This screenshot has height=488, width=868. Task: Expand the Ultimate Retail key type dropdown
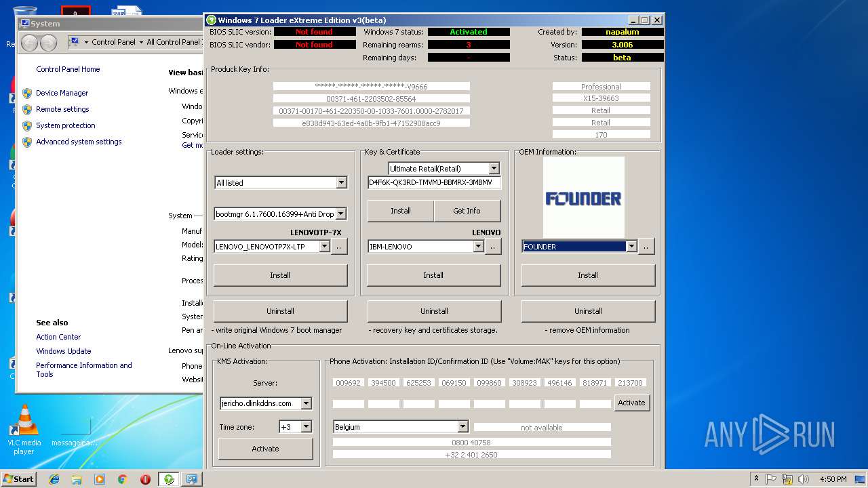pyautogui.click(x=494, y=168)
